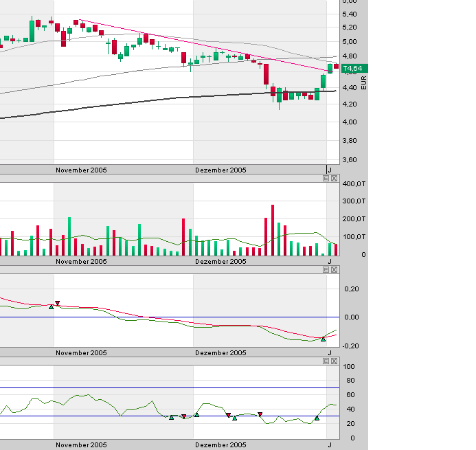
Task: Close the RSI indicator panel
Action: pyautogui.click(x=335, y=361)
